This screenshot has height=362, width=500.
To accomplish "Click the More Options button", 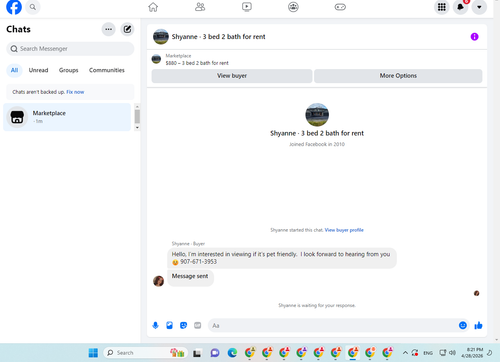I will [398, 76].
